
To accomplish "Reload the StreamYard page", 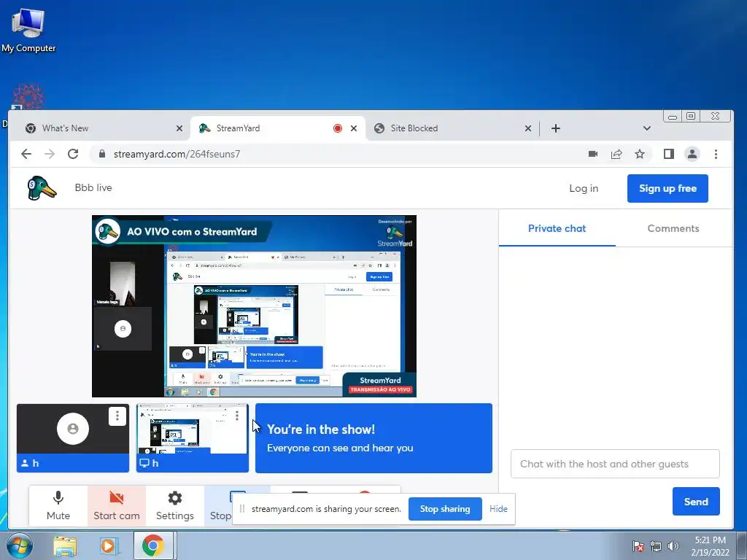I will [73, 154].
